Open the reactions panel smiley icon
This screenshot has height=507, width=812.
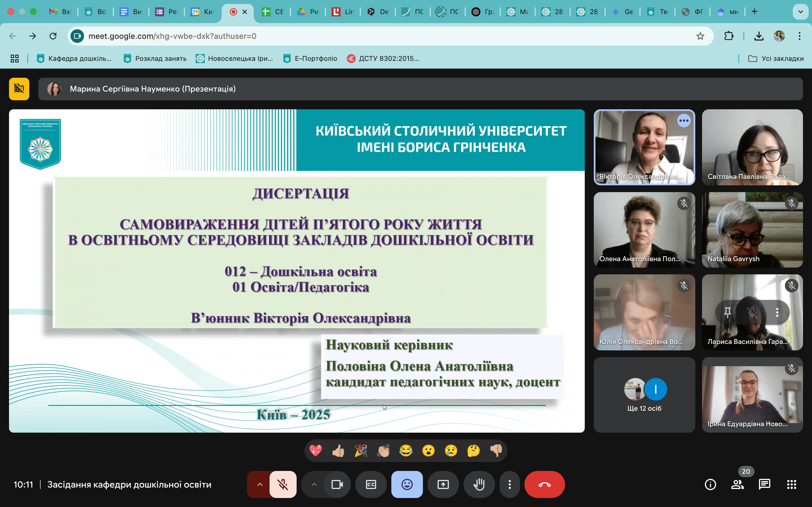pyautogui.click(x=407, y=484)
